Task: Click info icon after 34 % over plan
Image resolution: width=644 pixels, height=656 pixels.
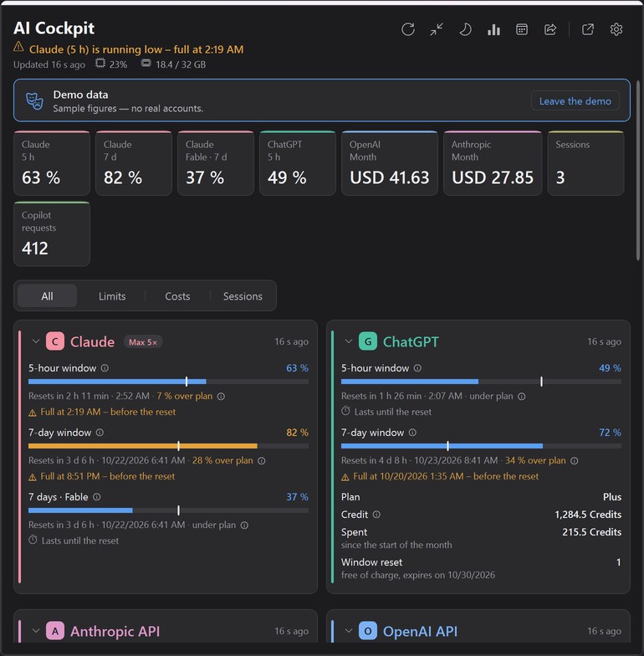Action: pyautogui.click(x=575, y=460)
